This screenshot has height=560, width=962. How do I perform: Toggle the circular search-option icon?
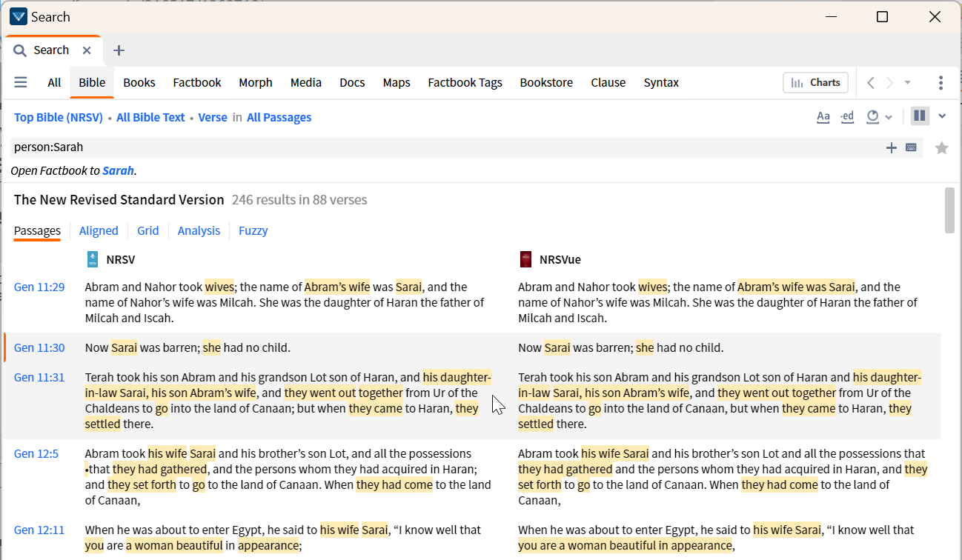click(872, 116)
